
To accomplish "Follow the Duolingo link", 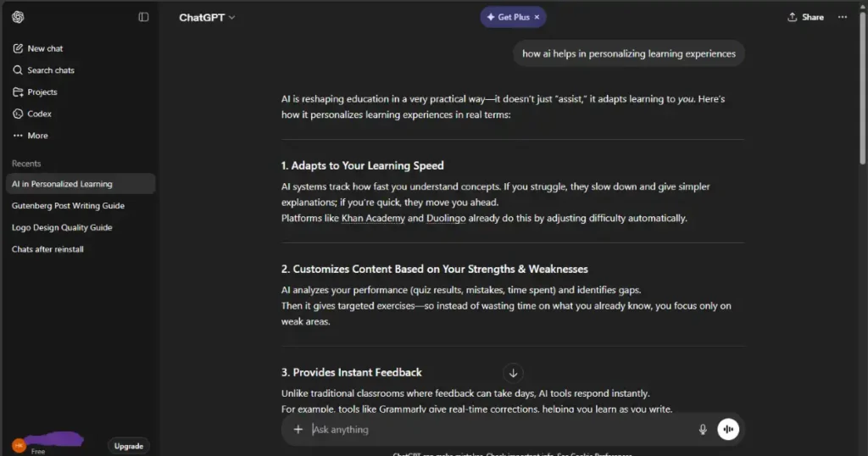I will tap(446, 218).
